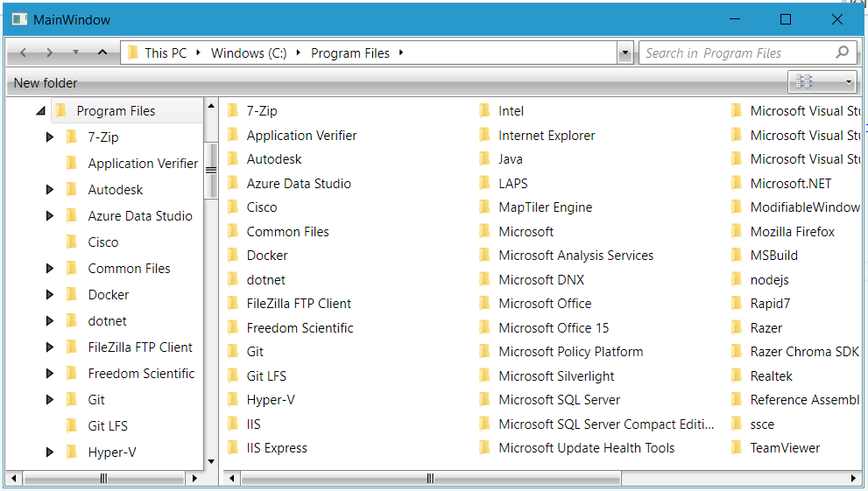The width and height of the screenshot is (868, 491).
Task: Select the Java folder icon
Action: 485,159
